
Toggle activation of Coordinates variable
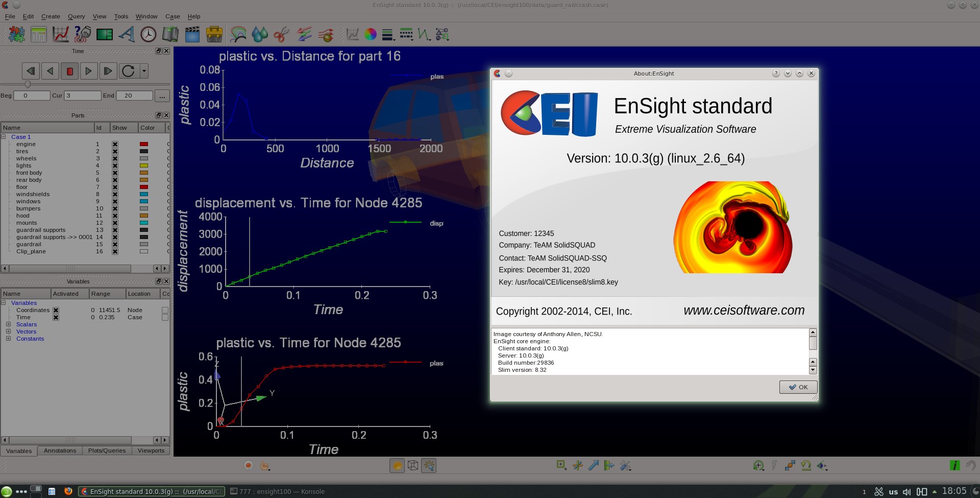pos(56,311)
